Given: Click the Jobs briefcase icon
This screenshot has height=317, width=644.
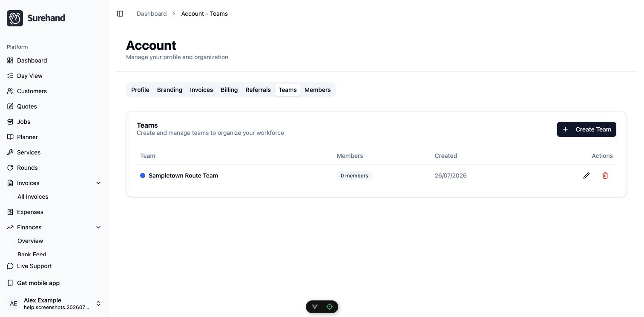Looking at the screenshot, I should click(x=10, y=122).
